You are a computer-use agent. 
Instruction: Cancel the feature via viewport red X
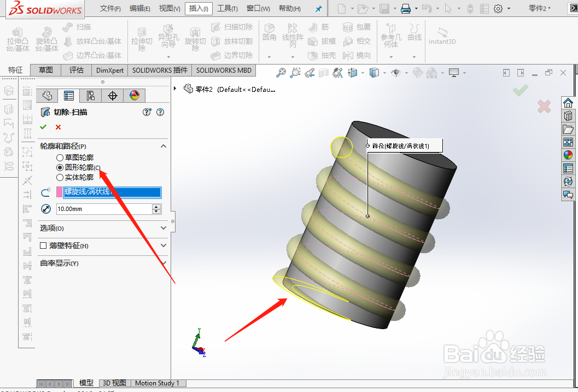click(544, 107)
